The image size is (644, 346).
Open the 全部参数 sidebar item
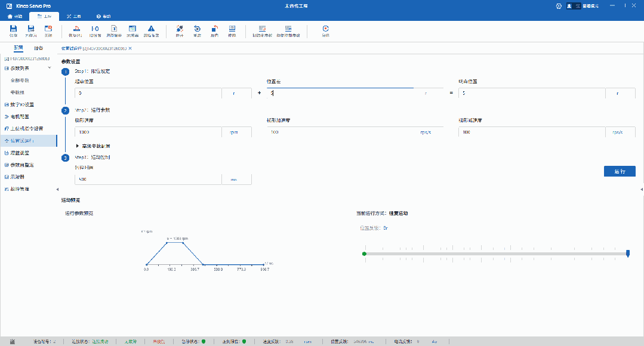tap(20, 81)
